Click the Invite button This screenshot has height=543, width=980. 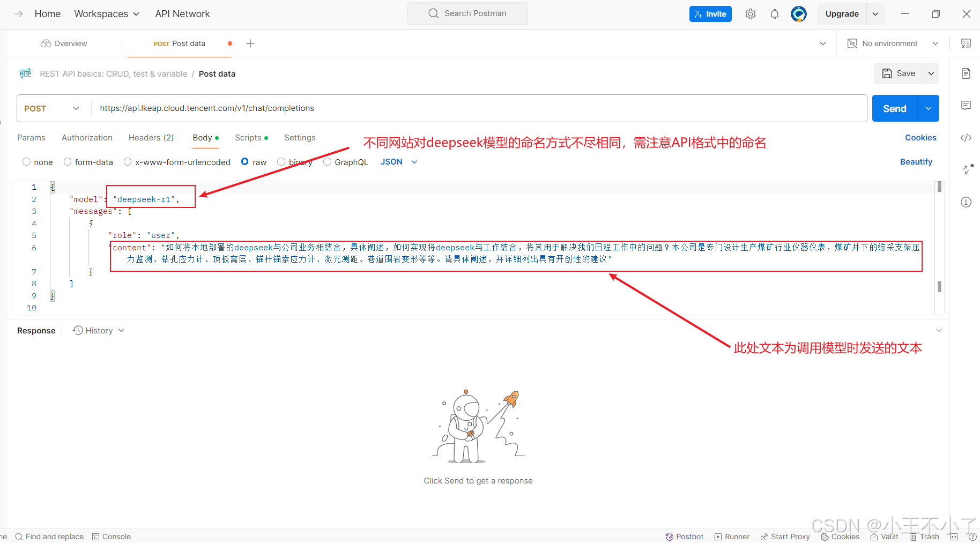(710, 14)
